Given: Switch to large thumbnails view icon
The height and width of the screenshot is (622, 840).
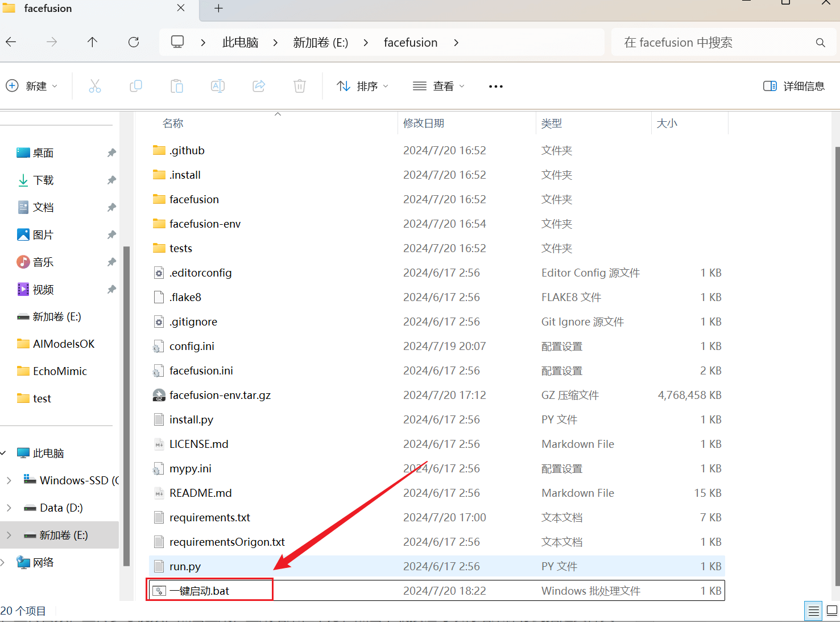Looking at the screenshot, I should click(831, 611).
